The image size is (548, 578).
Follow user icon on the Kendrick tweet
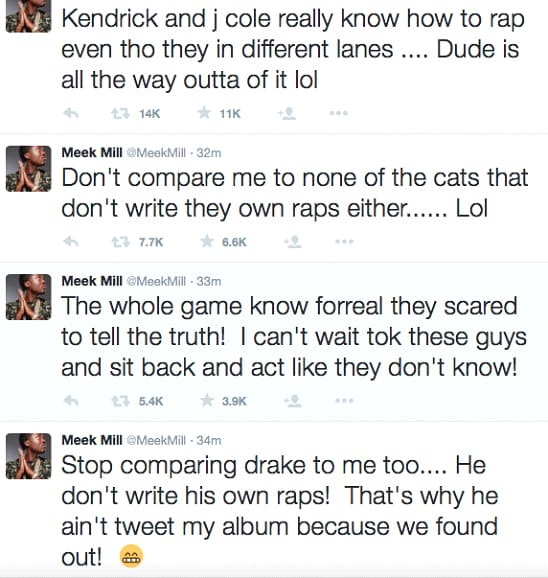click(287, 114)
